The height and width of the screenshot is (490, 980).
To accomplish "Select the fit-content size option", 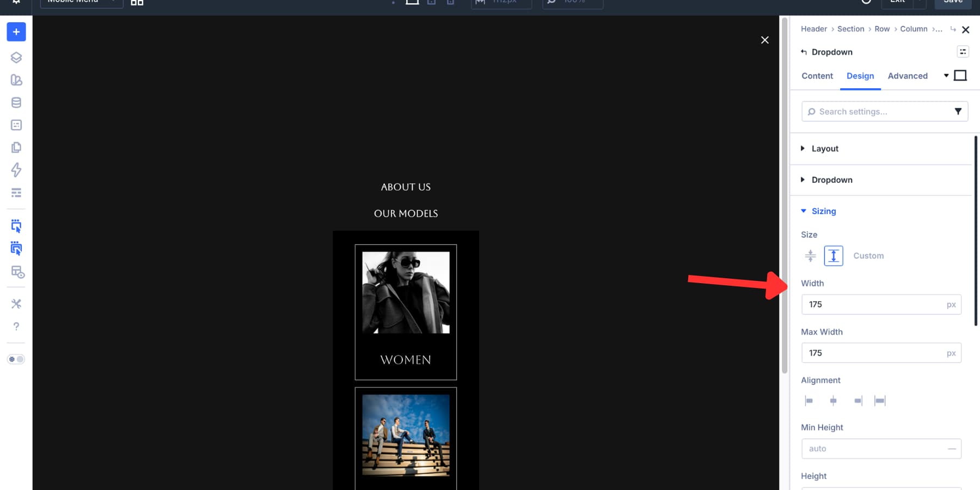I will click(811, 256).
